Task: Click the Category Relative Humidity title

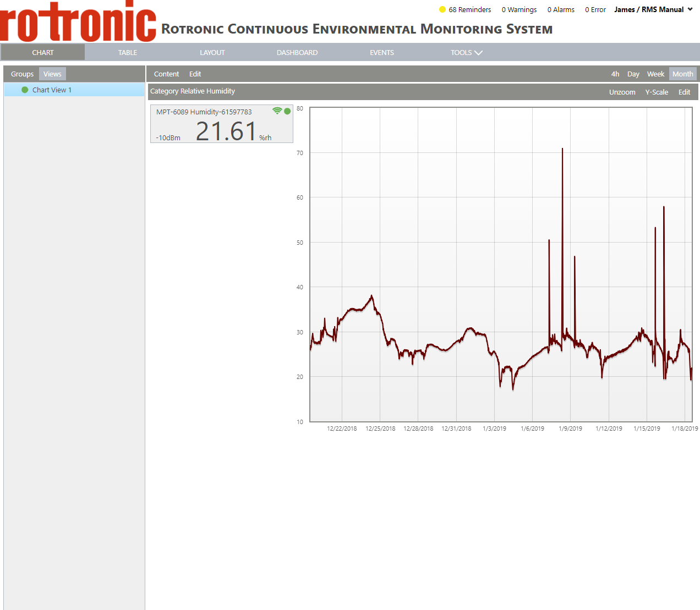Action: coord(193,91)
